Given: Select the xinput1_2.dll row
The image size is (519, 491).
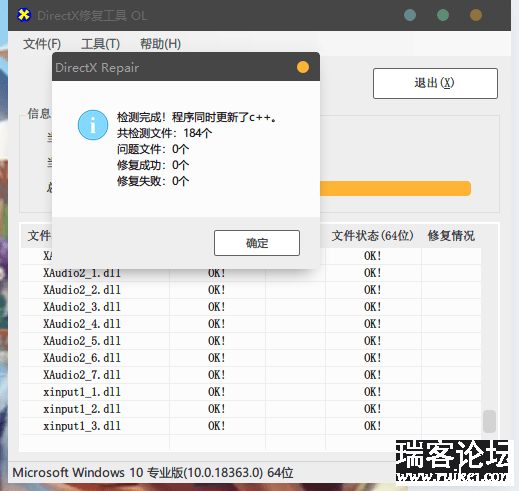Looking at the screenshot, I should pyautogui.click(x=251, y=409).
